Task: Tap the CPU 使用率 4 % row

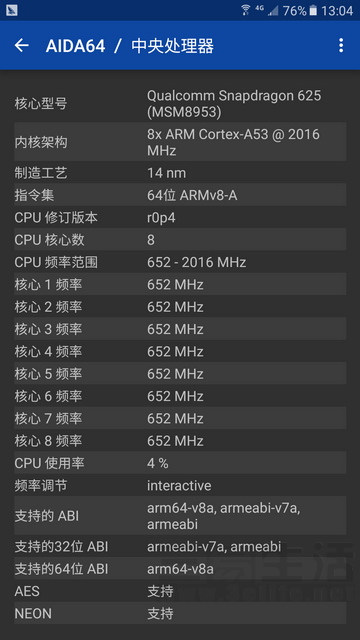Action: [x=180, y=463]
